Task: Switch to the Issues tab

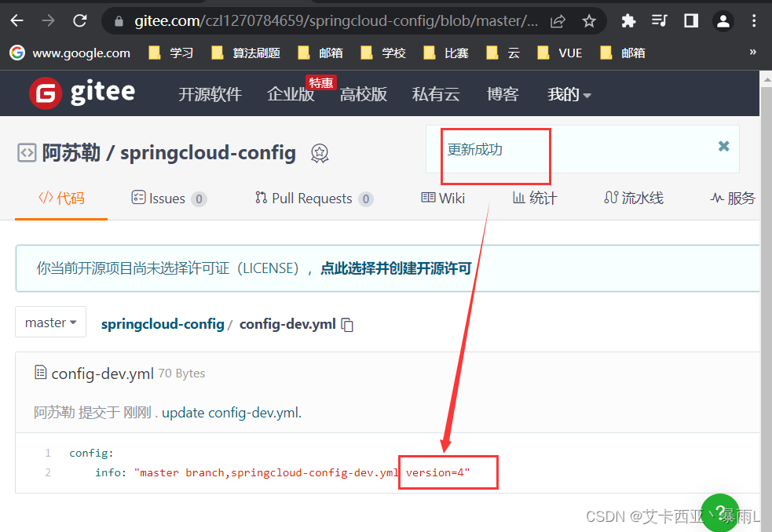Action: [x=169, y=199]
